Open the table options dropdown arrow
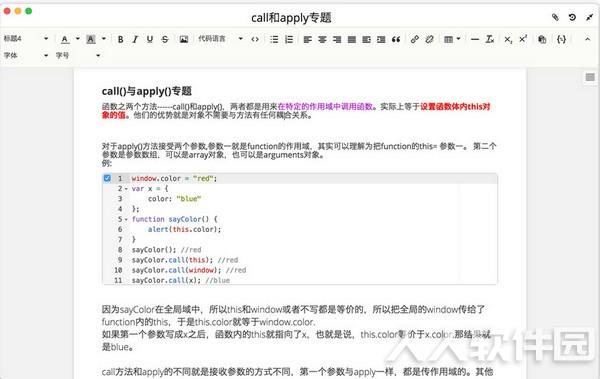The height and width of the screenshot is (379, 600). point(458,39)
